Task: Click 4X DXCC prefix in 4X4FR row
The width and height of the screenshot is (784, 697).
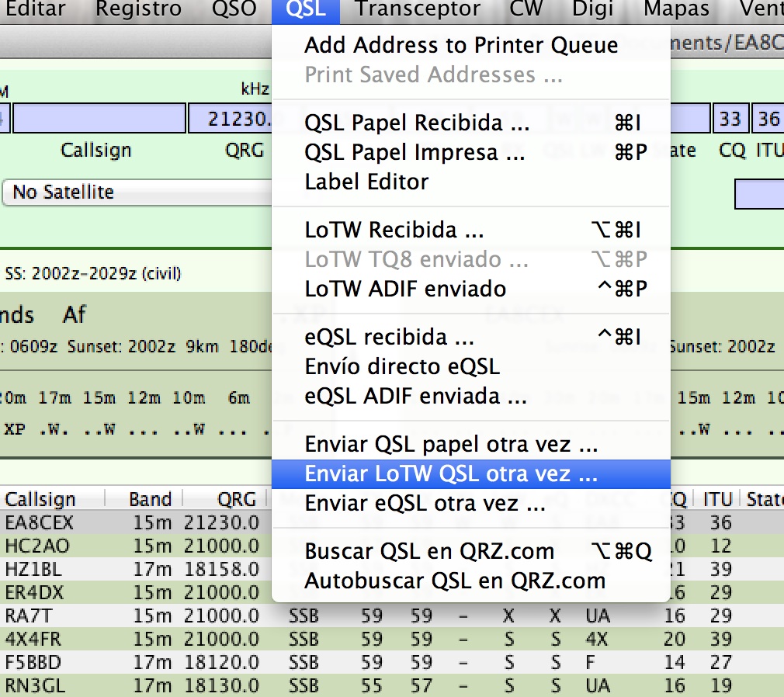Action: (x=596, y=639)
